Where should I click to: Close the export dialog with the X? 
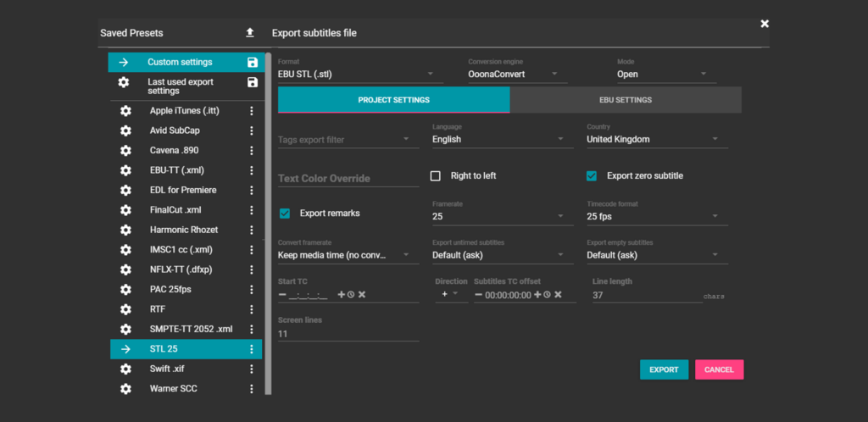(765, 24)
